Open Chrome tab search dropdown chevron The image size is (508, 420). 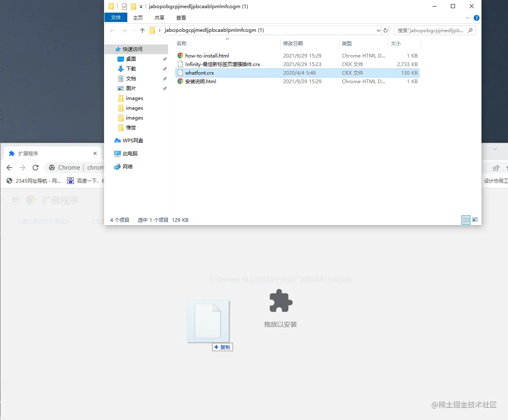(x=495, y=149)
